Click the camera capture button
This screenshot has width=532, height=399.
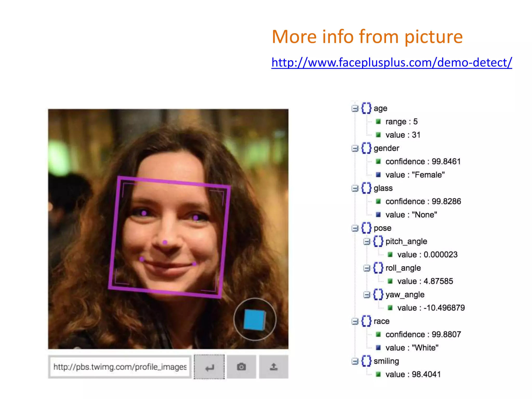click(x=241, y=367)
